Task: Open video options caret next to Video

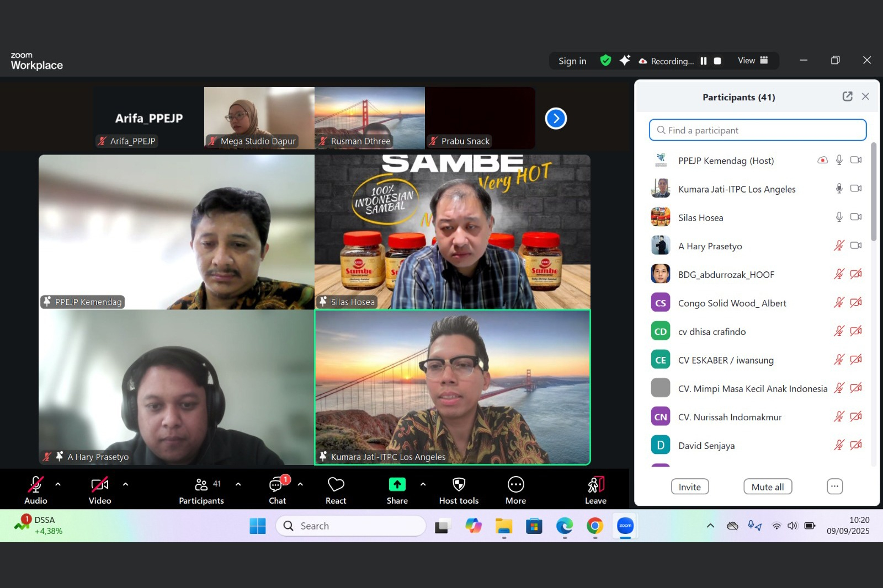Action: tap(125, 484)
